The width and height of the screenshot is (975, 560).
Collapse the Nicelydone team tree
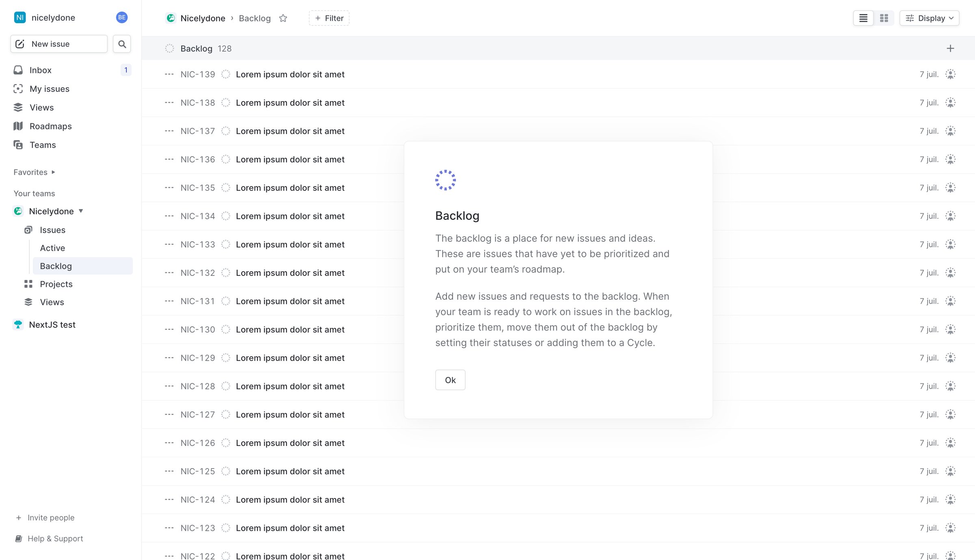pos(81,211)
